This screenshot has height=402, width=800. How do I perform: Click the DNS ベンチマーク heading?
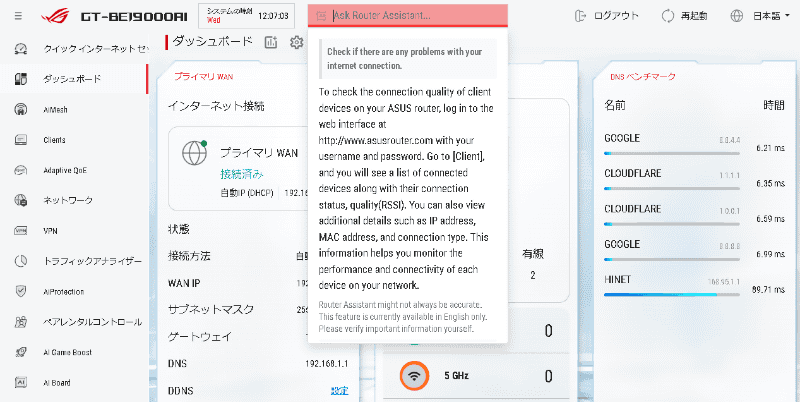[643, 77]
